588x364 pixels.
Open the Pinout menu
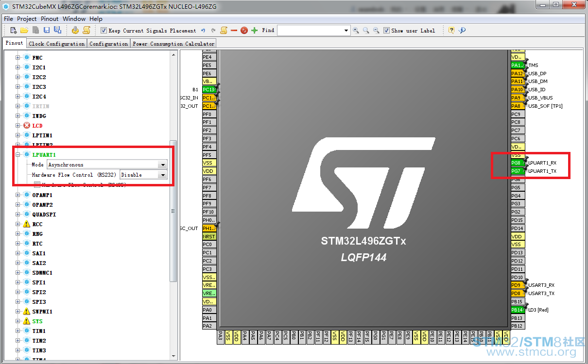point(50,18)
